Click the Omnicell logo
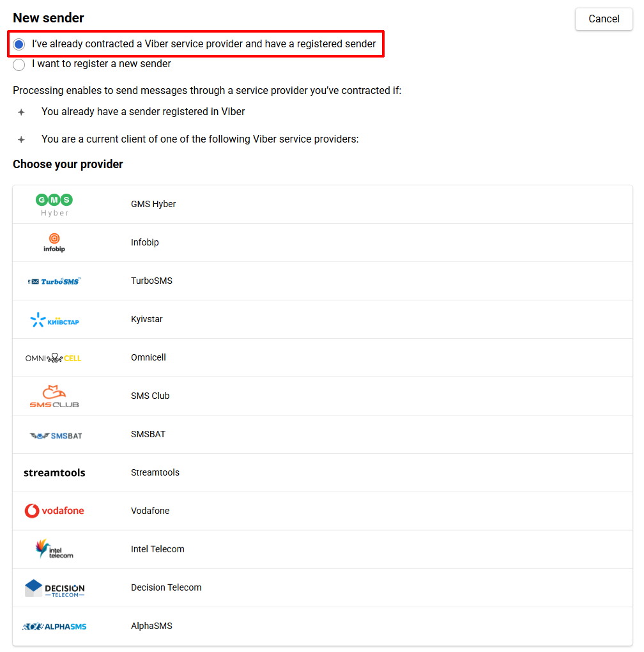This screenshot has width=644, height=652. tap(53, 358)
